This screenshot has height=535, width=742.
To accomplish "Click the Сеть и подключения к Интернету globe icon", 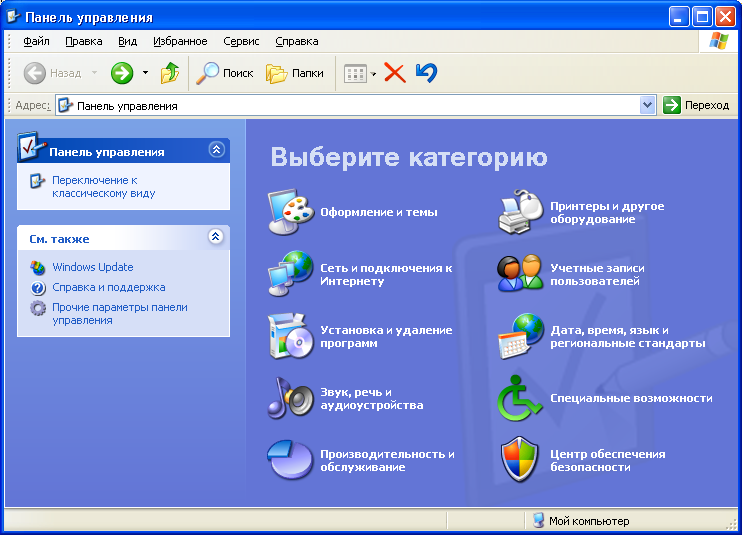I will pyautogui.click(x=291, y=273).
